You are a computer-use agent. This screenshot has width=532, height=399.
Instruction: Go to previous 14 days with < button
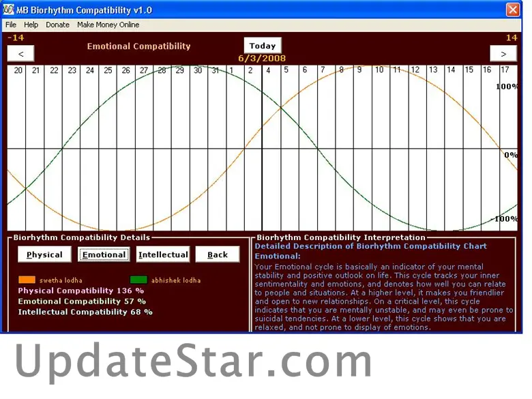point(20,53)
